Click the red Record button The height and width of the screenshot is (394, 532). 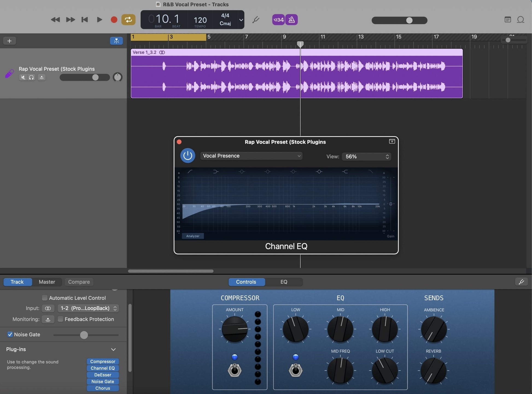tap(114, 20)
